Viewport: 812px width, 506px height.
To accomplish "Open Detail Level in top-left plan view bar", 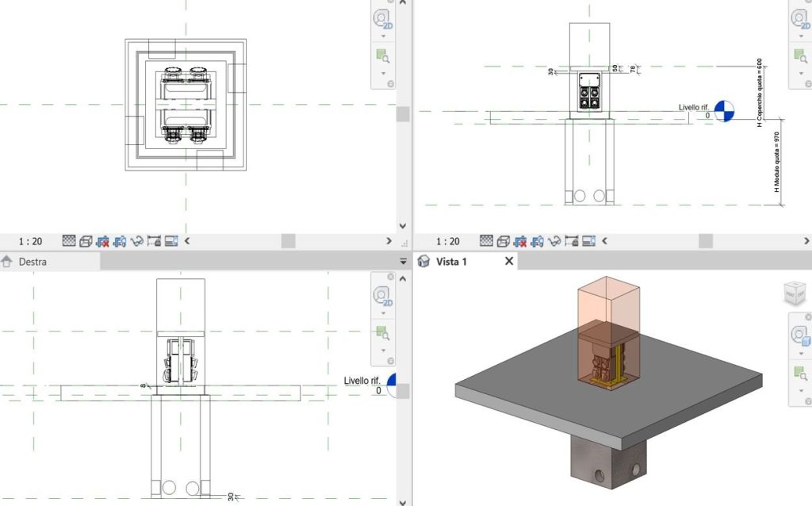I will tap(69, 241).
